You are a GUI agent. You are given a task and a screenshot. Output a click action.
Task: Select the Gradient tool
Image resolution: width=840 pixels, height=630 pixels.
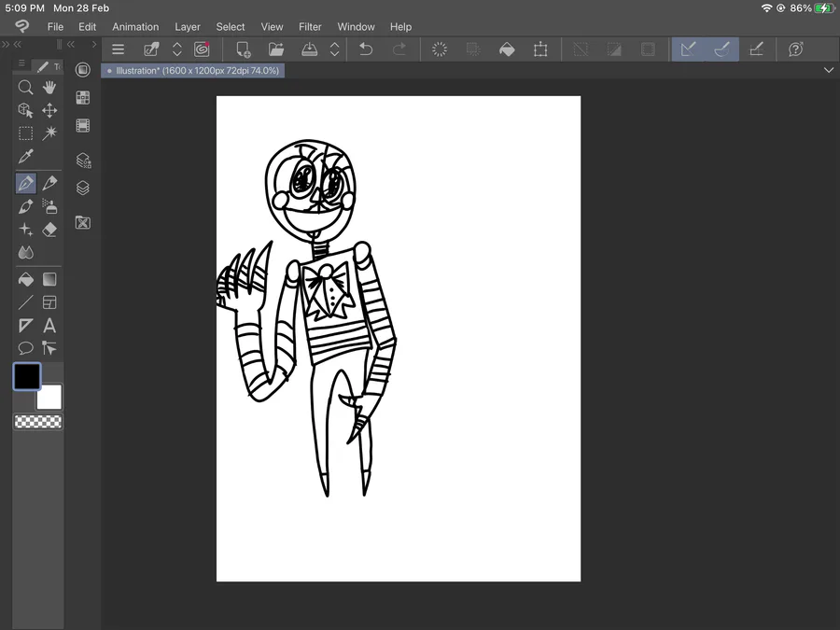coord(49,280)
